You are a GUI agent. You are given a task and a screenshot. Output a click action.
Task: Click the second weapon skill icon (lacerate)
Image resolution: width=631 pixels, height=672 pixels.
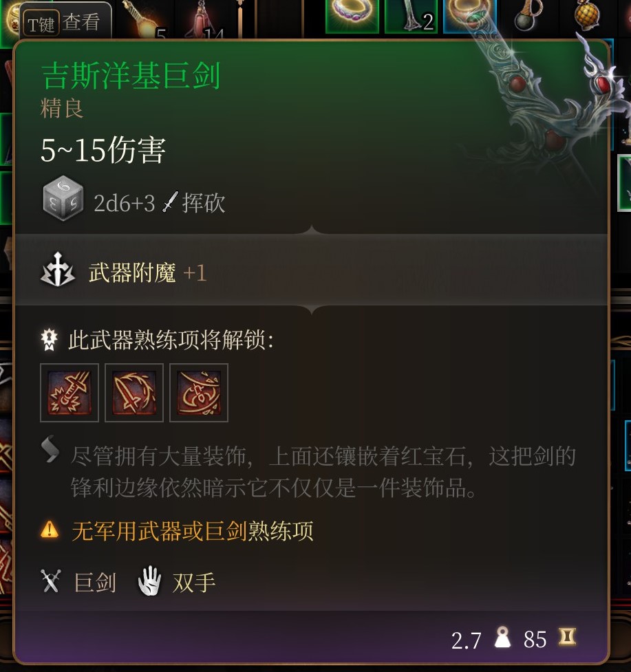pos(134,393)
